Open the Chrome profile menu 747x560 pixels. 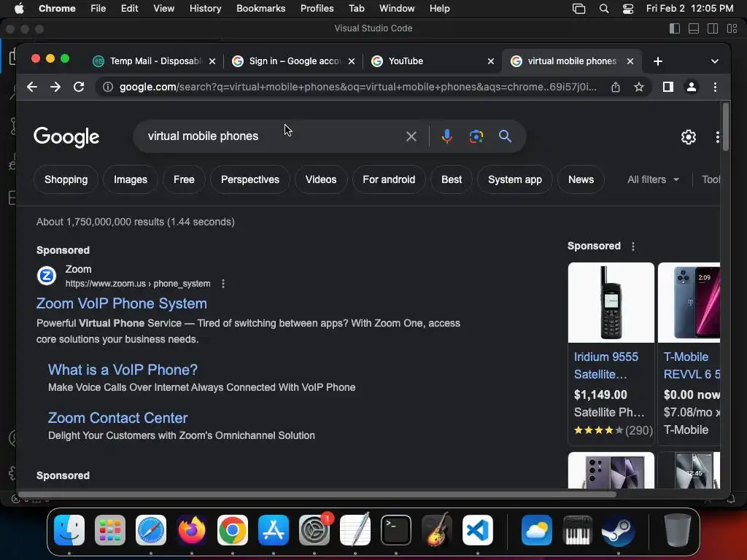(x=692, y=87)
